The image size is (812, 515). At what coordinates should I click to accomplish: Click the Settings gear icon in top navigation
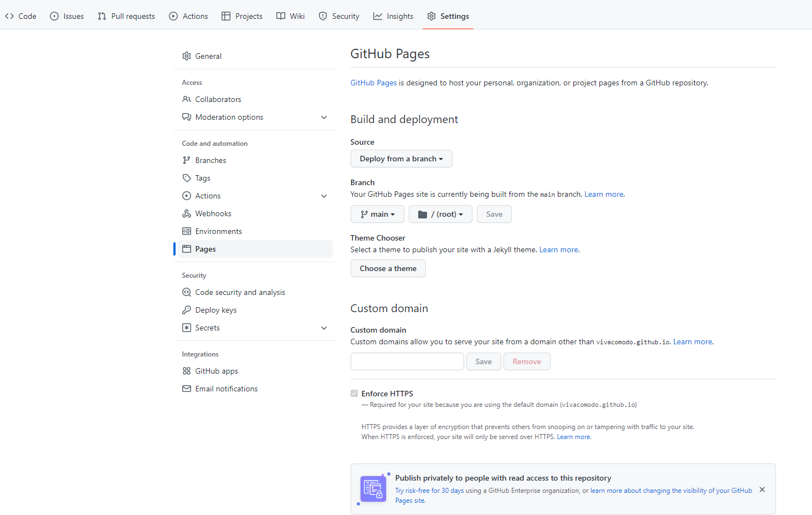[431, 16]
